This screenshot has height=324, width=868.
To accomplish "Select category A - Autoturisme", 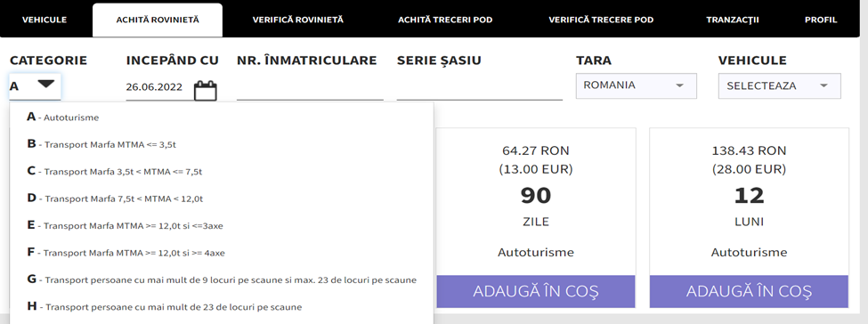I will [222, 117].
